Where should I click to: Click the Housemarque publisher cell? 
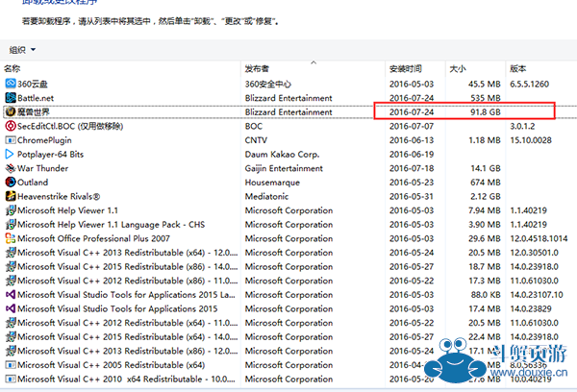[x=272, y=182]
